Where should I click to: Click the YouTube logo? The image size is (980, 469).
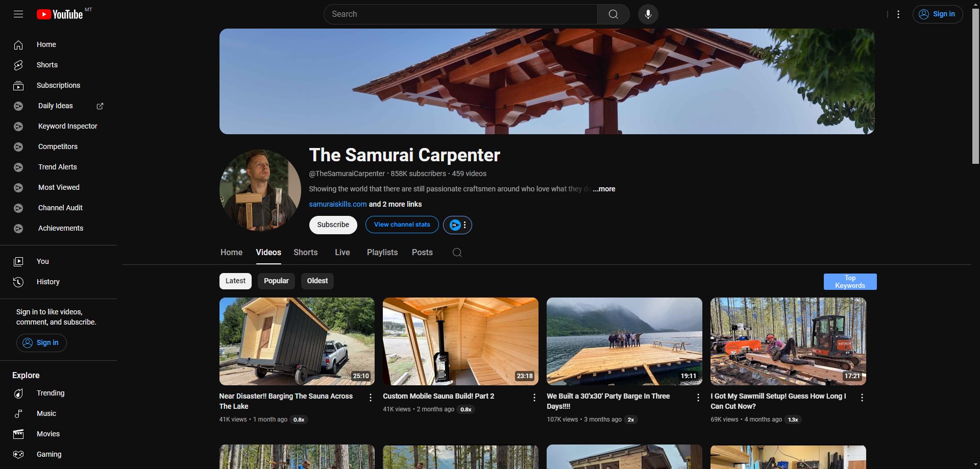60,14
